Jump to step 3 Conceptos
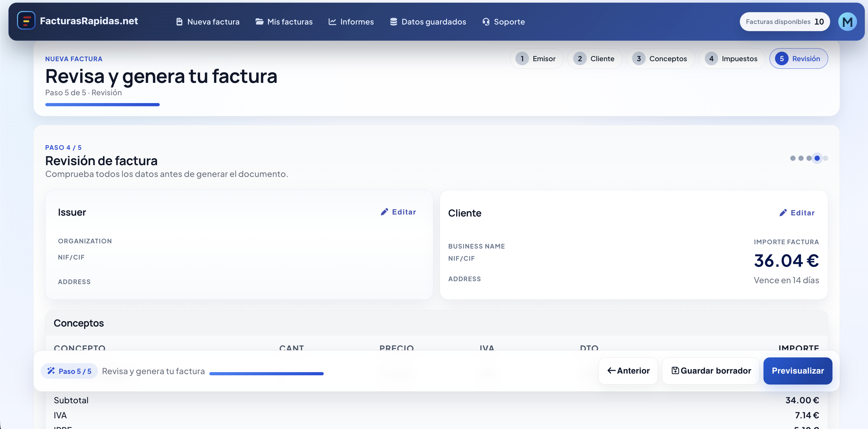Viewport: 868px width, 429px height. click(x=660, y=59)
